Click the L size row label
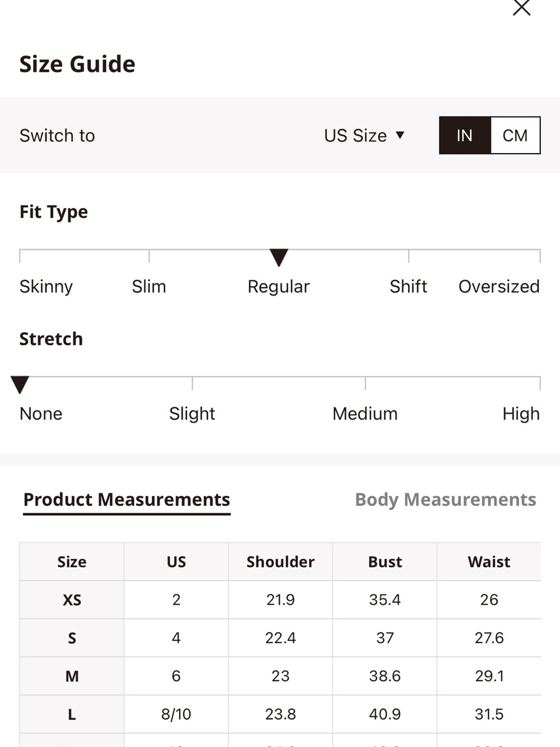 72,714
